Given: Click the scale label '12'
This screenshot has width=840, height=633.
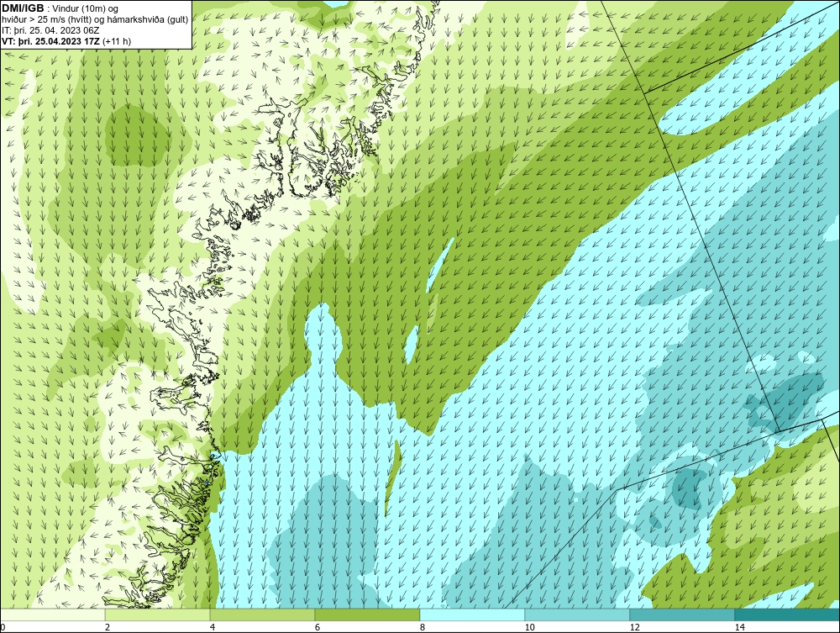Looking at the screenshot, I should click(634, 628).
